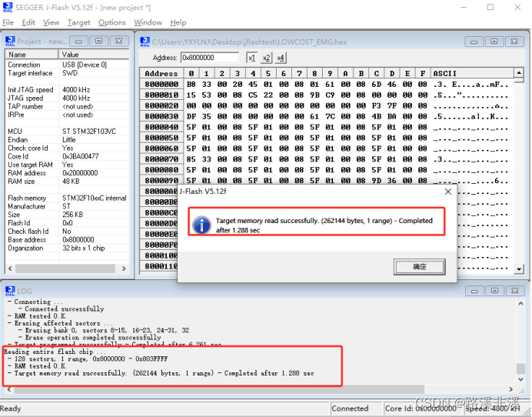Click the Address input field

(210, 58)
